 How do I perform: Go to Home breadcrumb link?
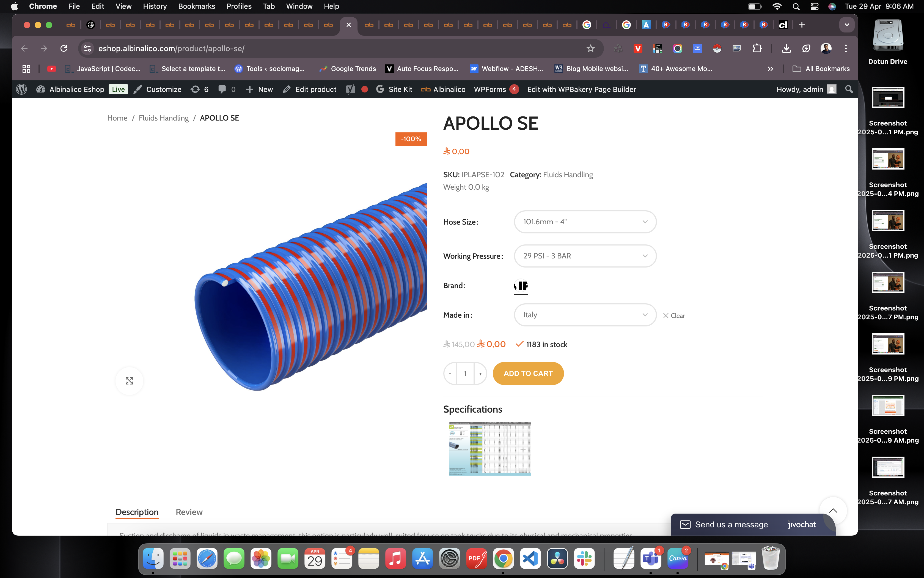pyautogui.click(x=117, y=118)
